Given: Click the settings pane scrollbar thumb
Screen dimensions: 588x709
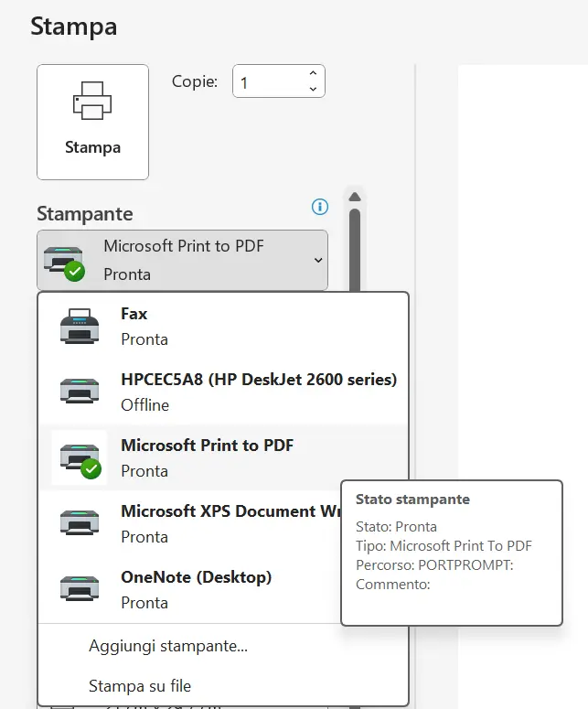Looking at the screenshot, I should click(x=355, y=250).
